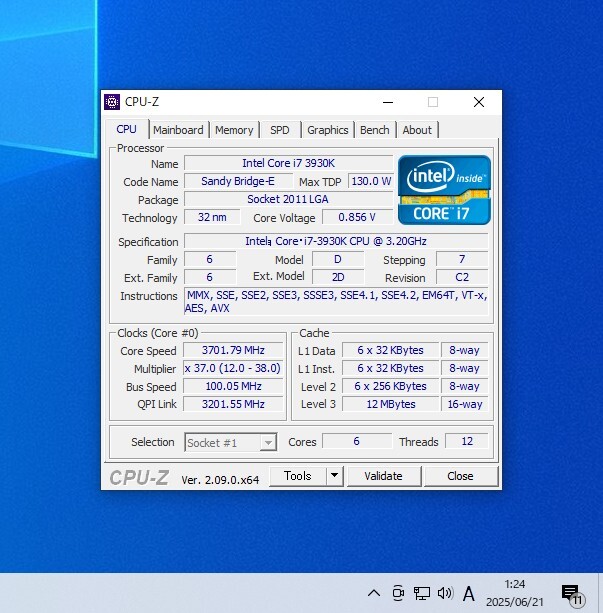Switch to the Graphics tab
This screenshot has height=613, width=603.
pyautogui.click(x=328, y=130)
